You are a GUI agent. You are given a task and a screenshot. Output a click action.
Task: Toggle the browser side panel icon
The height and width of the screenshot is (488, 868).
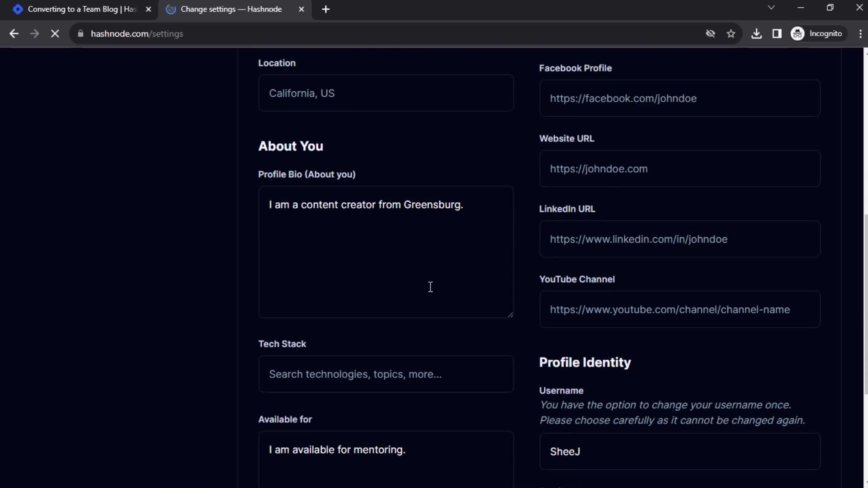click(777, 33)
